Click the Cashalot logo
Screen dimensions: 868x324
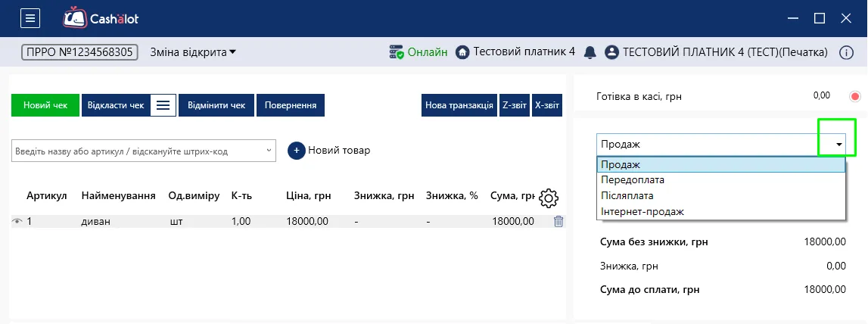(101, 17)
